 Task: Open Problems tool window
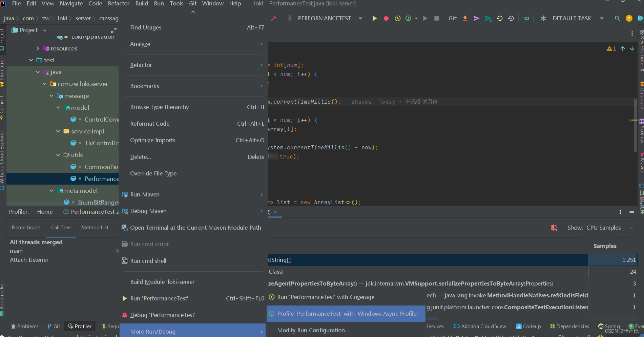pos(24,327)
